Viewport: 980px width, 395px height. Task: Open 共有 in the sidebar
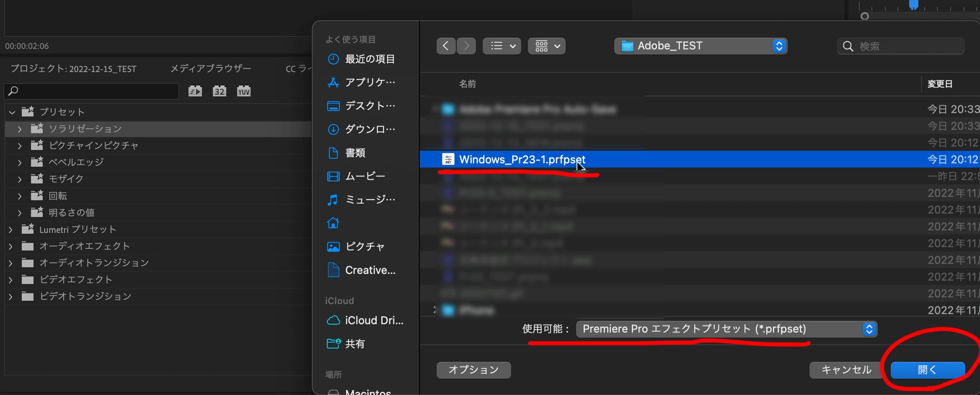[346, 344]
